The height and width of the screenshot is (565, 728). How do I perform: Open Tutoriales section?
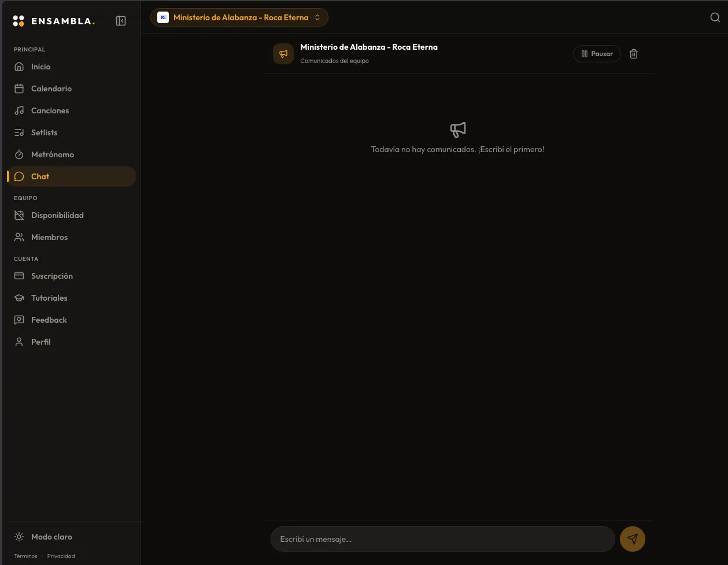(71, 298)
